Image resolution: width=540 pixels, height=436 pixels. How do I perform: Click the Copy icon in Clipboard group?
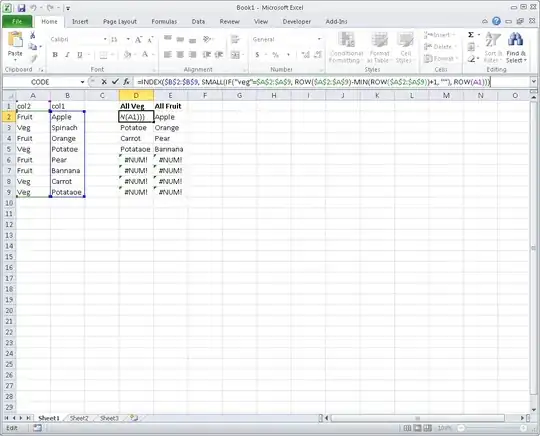(x=33, y=47)
